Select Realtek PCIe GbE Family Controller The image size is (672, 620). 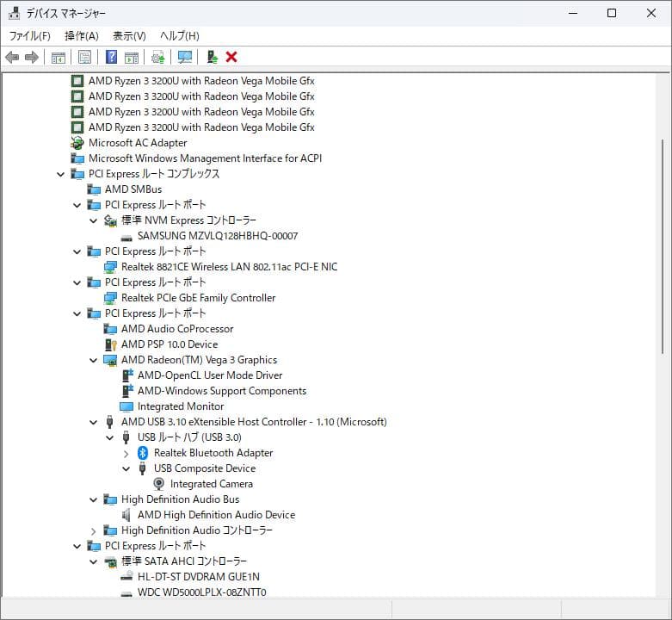pyautogui.click(x=198, y=298)
